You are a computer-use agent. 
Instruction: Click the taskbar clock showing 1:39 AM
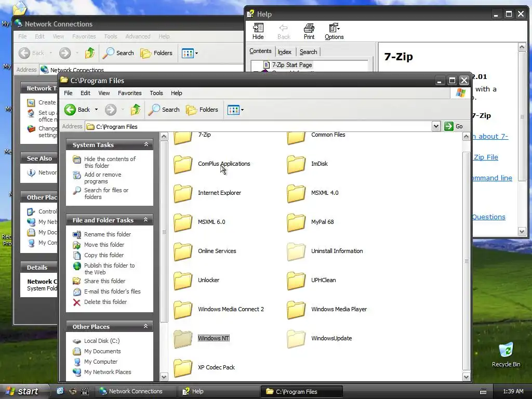coord(513,392)
